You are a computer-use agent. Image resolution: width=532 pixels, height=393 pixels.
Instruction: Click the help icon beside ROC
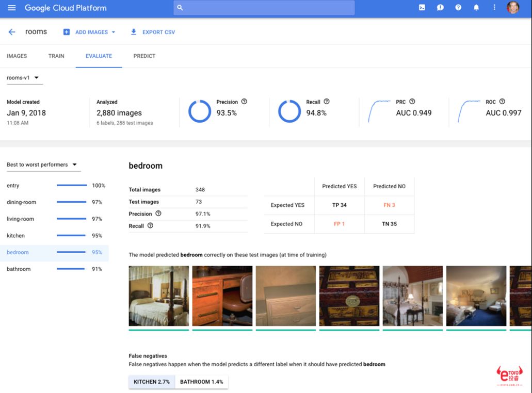(502, 102)
